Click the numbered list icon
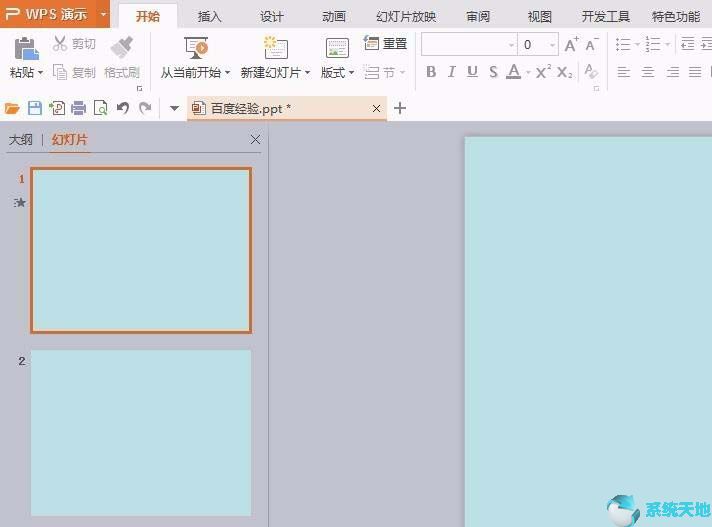Screen dimensions: 712x527 653,44
